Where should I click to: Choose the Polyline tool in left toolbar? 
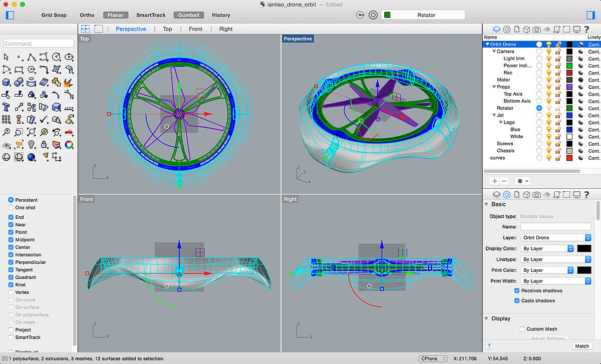[x=32, y=57]
